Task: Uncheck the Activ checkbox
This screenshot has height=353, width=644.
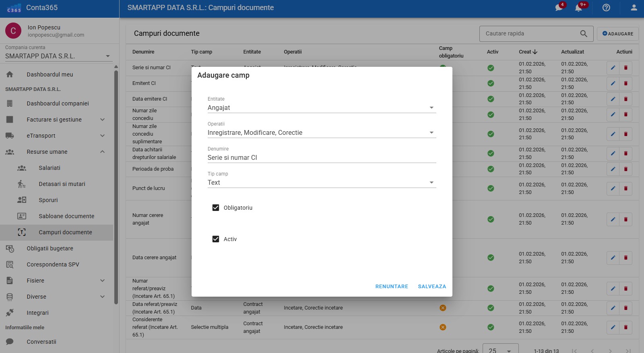Action: click(x=216, y=239)
